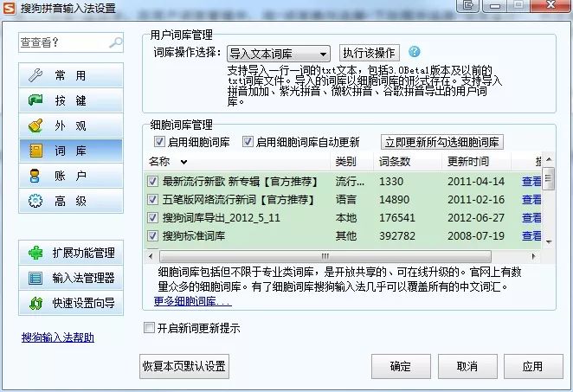Open the 更多细胞词库... link
The image size is (573, 392).
[x=192, y=301]
